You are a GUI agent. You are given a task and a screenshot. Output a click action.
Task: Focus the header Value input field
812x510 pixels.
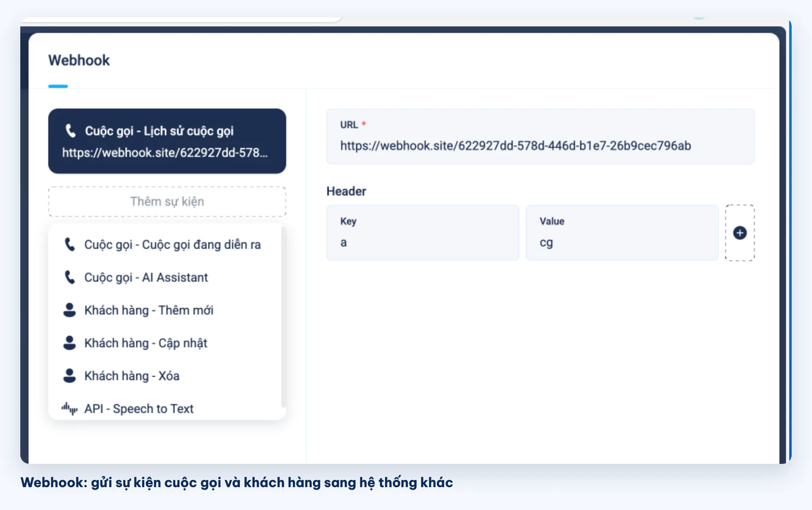tap(622, 233)
